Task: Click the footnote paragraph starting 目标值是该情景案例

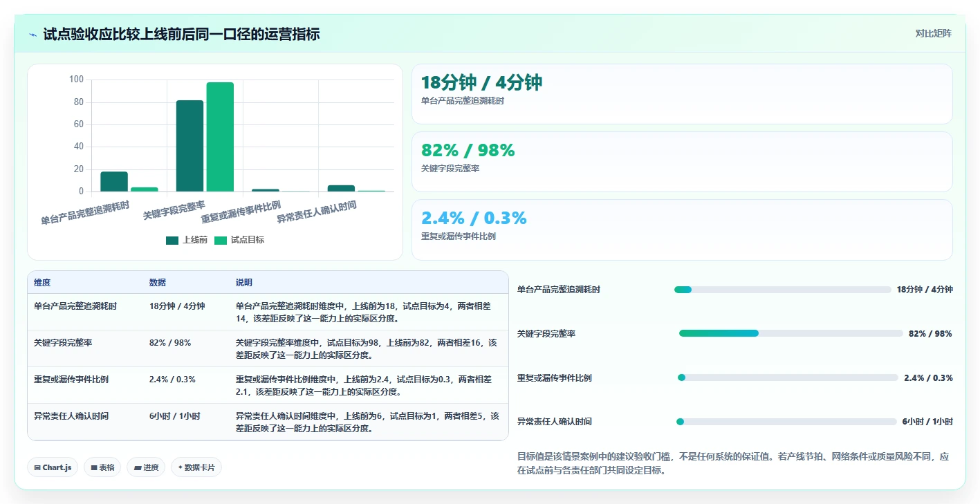Action: point(734,463)
